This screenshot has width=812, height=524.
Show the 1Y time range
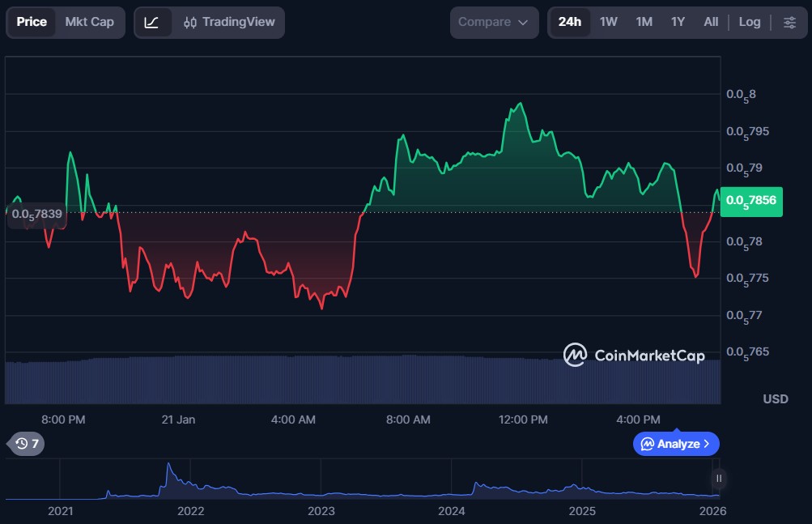678,22
